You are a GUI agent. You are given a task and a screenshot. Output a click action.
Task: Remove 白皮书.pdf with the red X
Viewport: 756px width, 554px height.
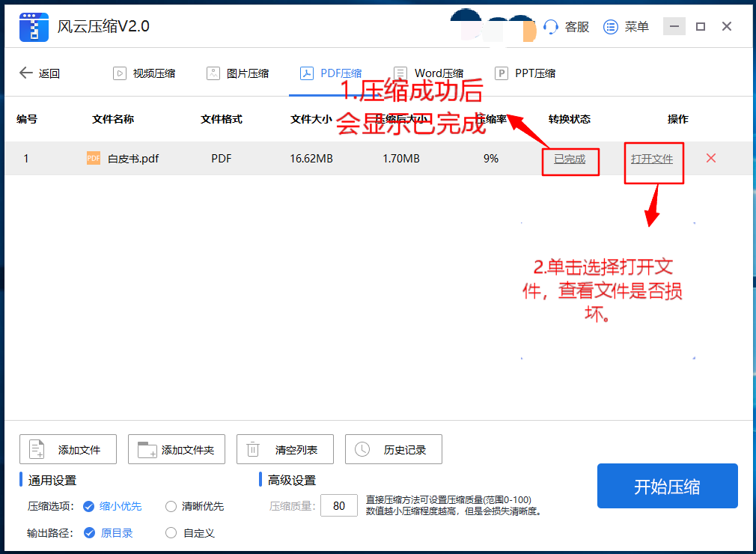click(x=710, y=158)
